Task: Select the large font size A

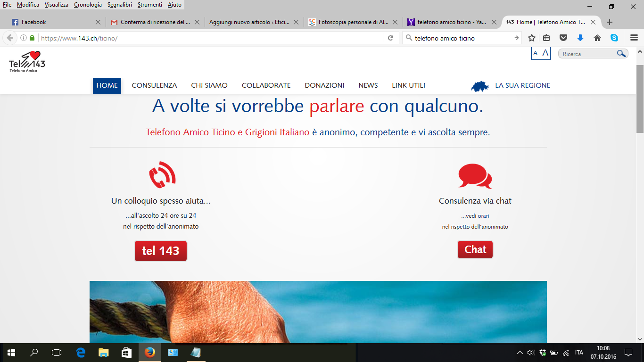Action: pos(545,53)
